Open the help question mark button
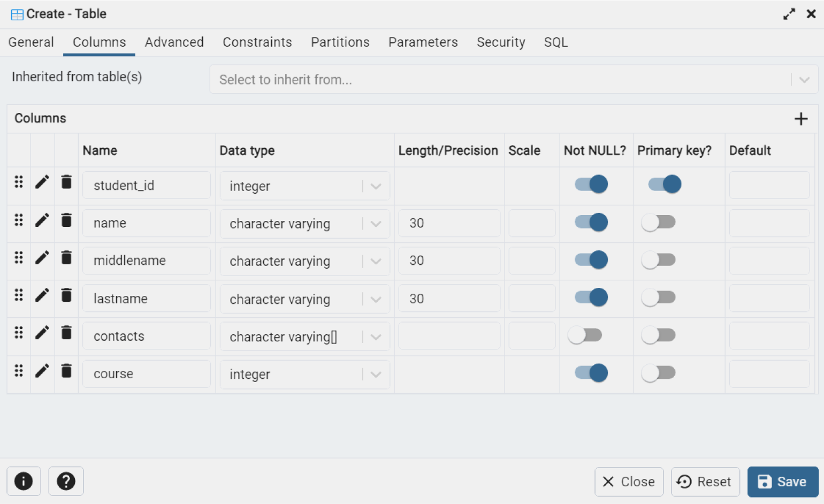This screenshot has width=824, height=504. [x=66, y=481]
